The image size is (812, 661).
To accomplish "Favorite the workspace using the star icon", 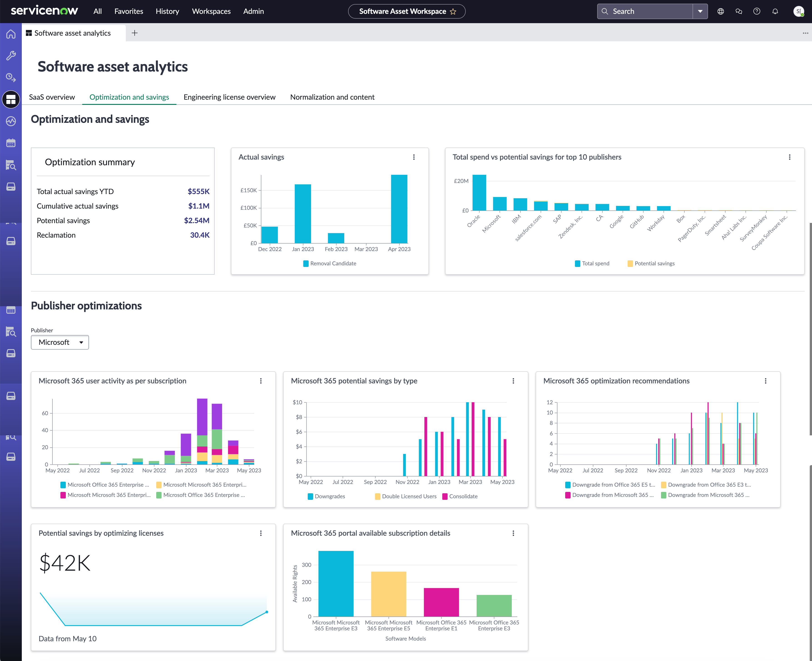I will 453,11.
